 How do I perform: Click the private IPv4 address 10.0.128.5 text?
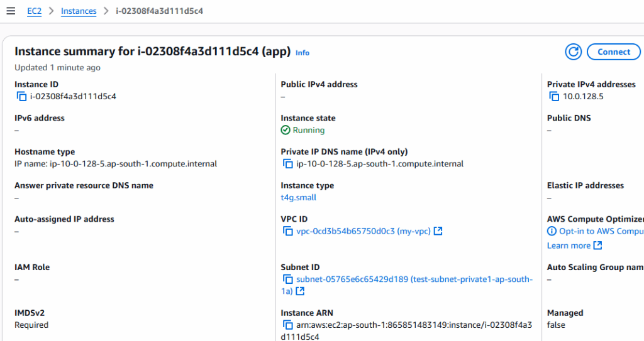coord(583,97)
